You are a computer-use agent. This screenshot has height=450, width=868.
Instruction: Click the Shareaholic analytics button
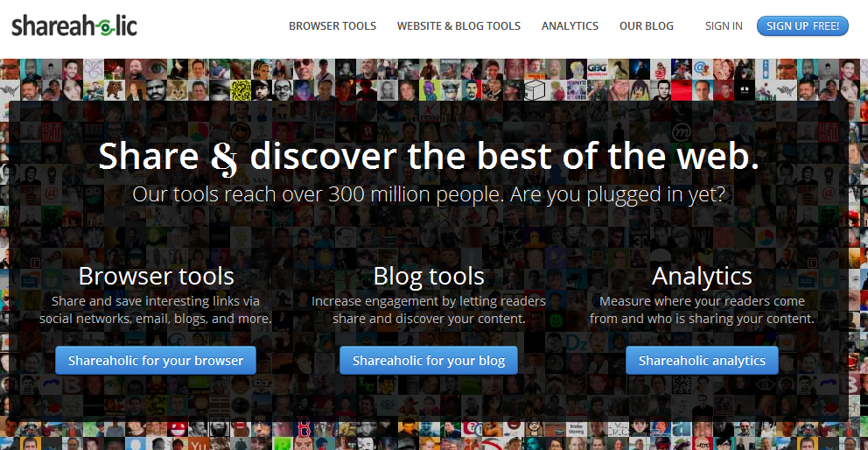tap(702, 360)
